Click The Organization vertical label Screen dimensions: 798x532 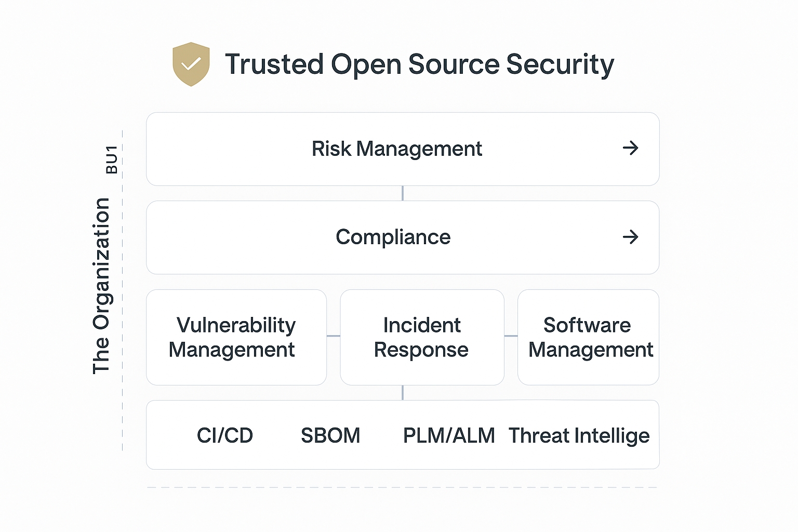click(102, 286)
